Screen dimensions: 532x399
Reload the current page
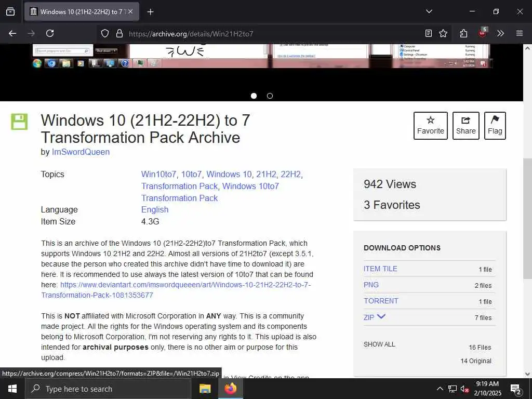click(x=50, y=33)
